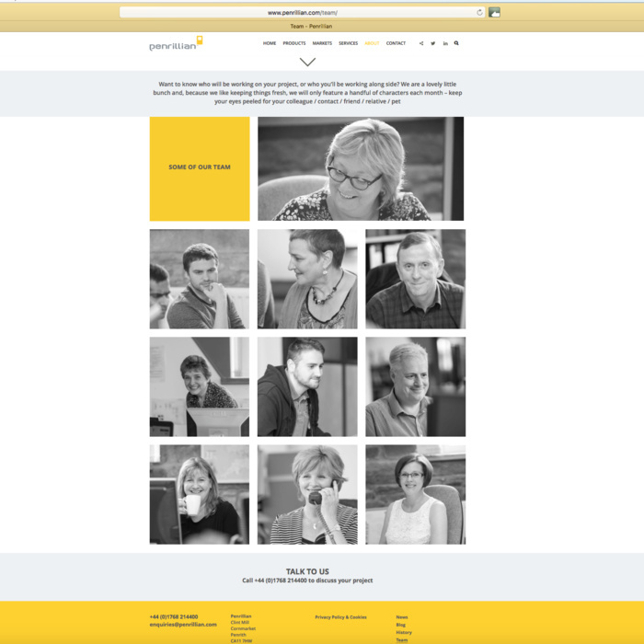The height and width of the screenshot is (644, 644).
Task: Open photo of woman leaning behind monitor
Action: tap(200, 386)
